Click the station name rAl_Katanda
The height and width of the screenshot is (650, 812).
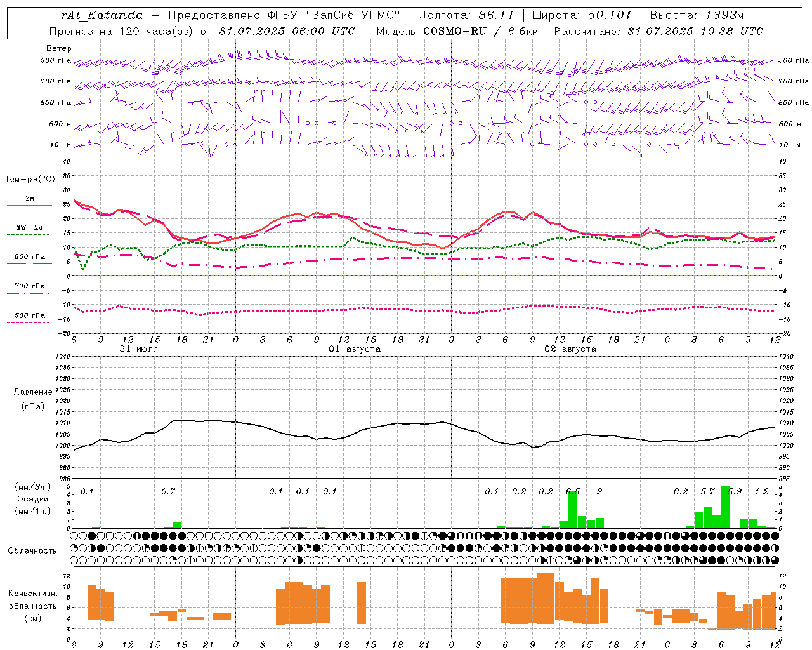(x=102, y=15)
